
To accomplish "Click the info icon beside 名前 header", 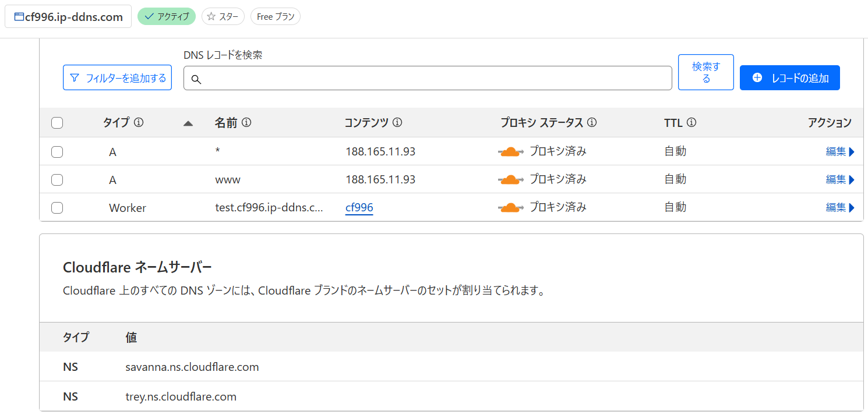I will click(x=246, y=123).
